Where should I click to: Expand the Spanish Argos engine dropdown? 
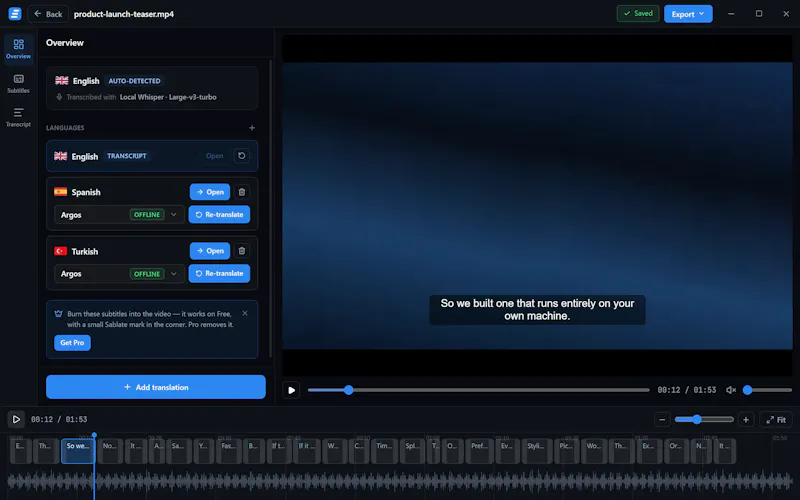click(119, 215)
